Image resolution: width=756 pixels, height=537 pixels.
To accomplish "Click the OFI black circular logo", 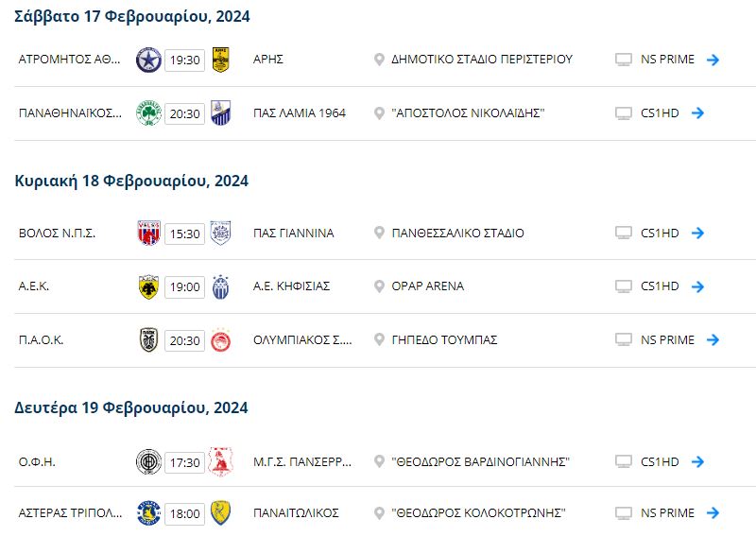I will (x=148, y=461).
